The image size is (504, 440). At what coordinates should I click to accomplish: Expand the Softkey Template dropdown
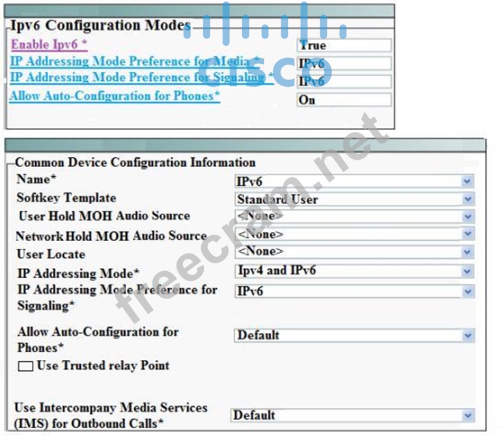[x=354, y=199]
